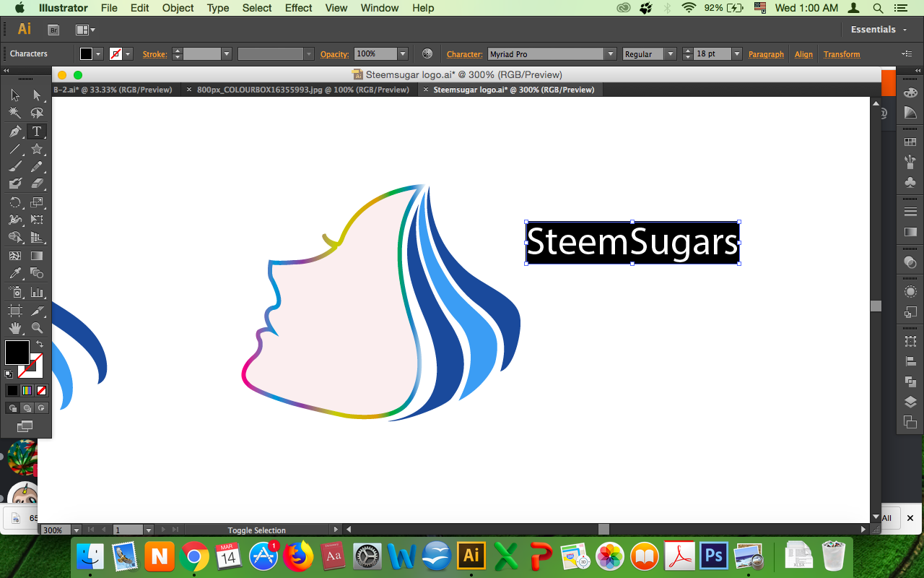Viewport: 924px width, 578px height.
Task: Select the Star shape tool
Action: tap(37, 150)
